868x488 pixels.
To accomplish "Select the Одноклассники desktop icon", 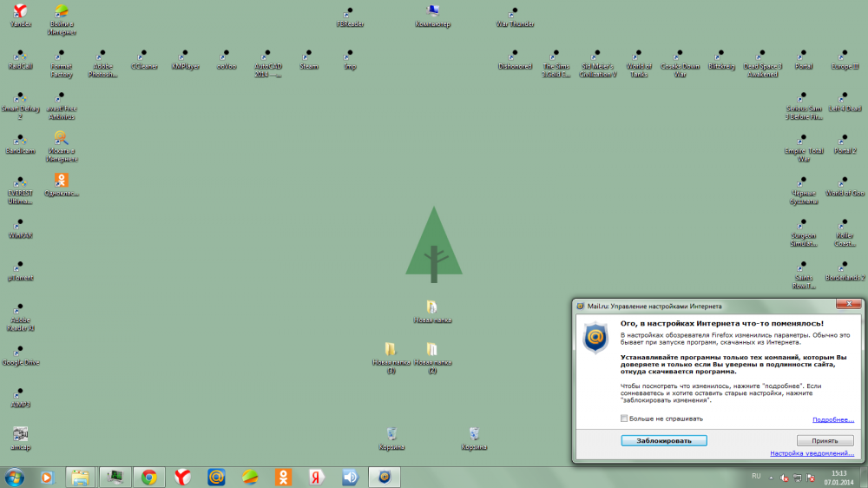I will tap(62, 185).
